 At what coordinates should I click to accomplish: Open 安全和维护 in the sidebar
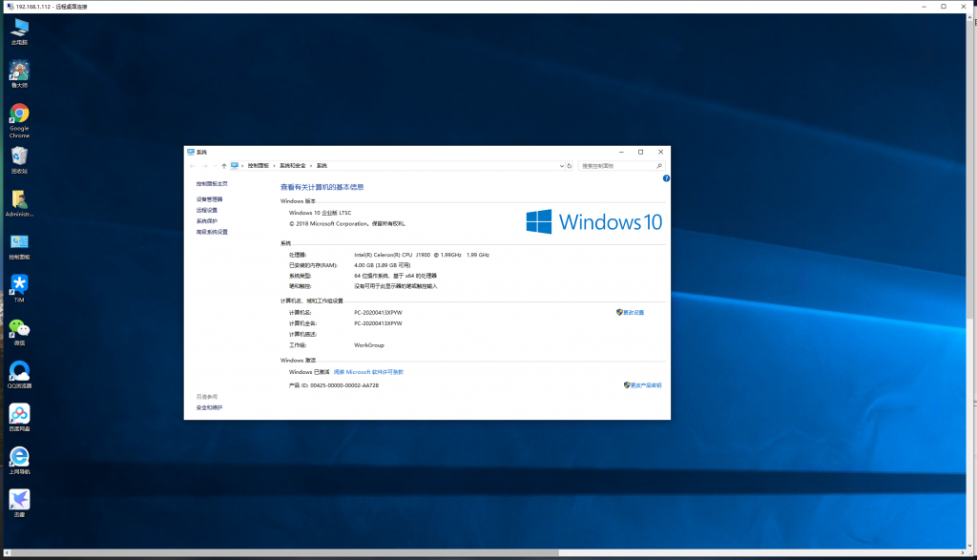[x=209, y=407]
